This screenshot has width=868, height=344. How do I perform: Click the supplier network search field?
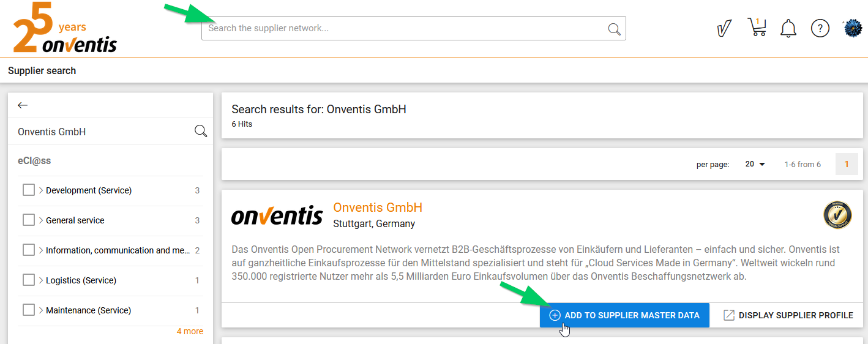click(404, 29)
